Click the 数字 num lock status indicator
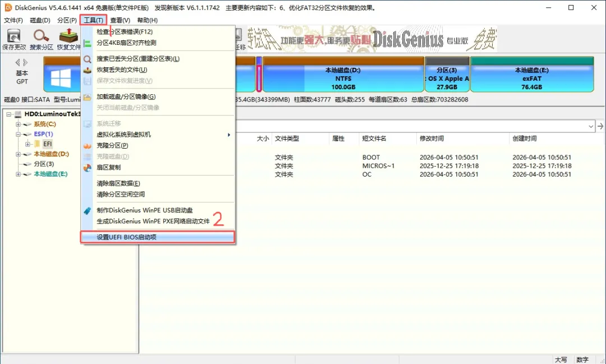 pyautogui.click(x=582, y=360)
